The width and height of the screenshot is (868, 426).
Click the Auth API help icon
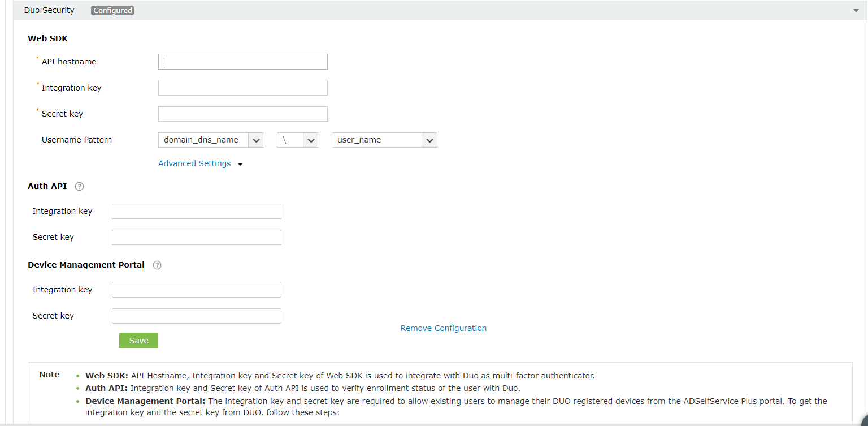click(x=80, y=186)
